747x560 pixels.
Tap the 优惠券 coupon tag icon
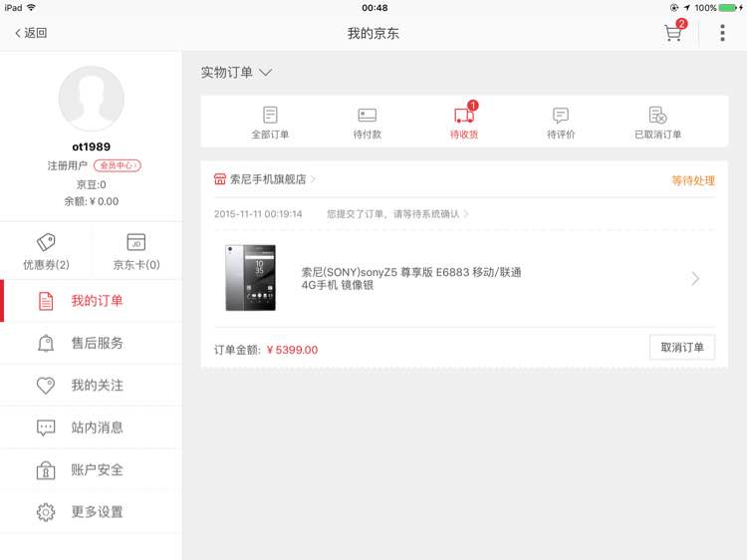46,242
